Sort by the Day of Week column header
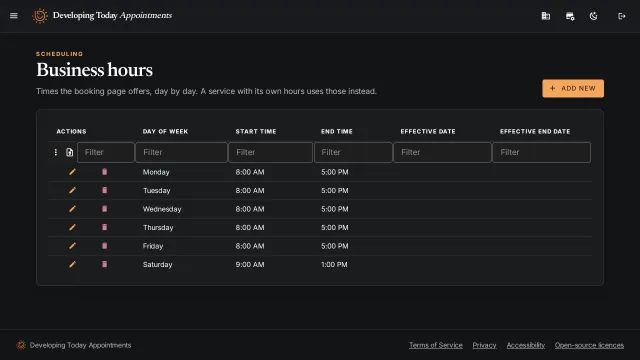Image resolution: width=640 pixels, height=360 pixels. tap(165, 131)
